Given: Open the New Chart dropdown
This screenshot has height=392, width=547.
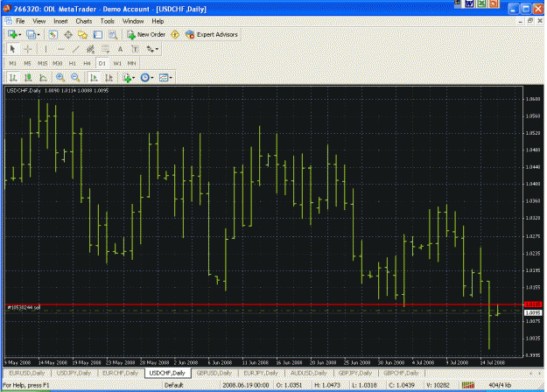Looking at the screenshot, I should [x=14, y=34].
